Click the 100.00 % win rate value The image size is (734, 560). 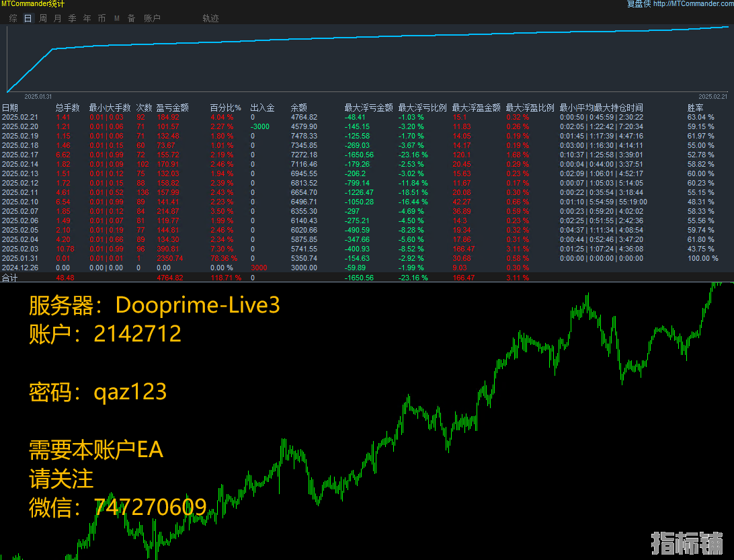point(702,258)
